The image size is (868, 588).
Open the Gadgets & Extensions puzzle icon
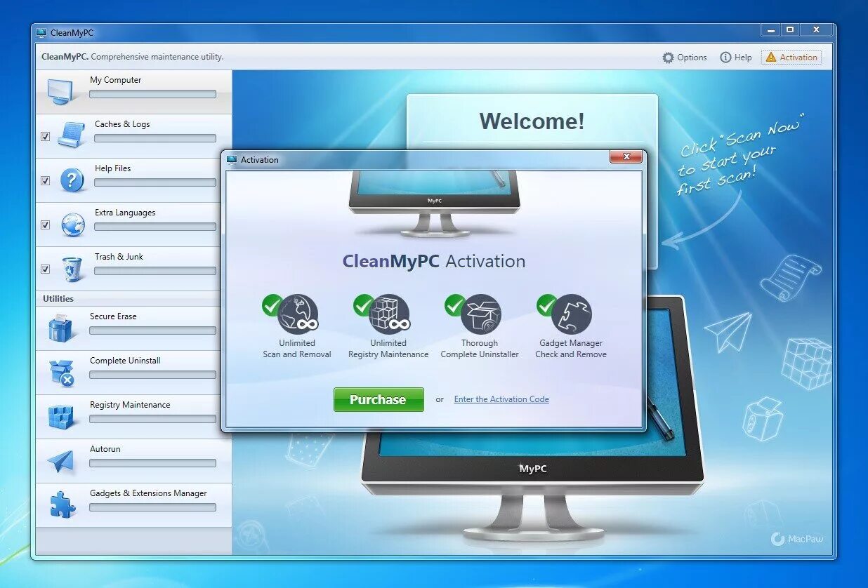click(x=62, y=505)
